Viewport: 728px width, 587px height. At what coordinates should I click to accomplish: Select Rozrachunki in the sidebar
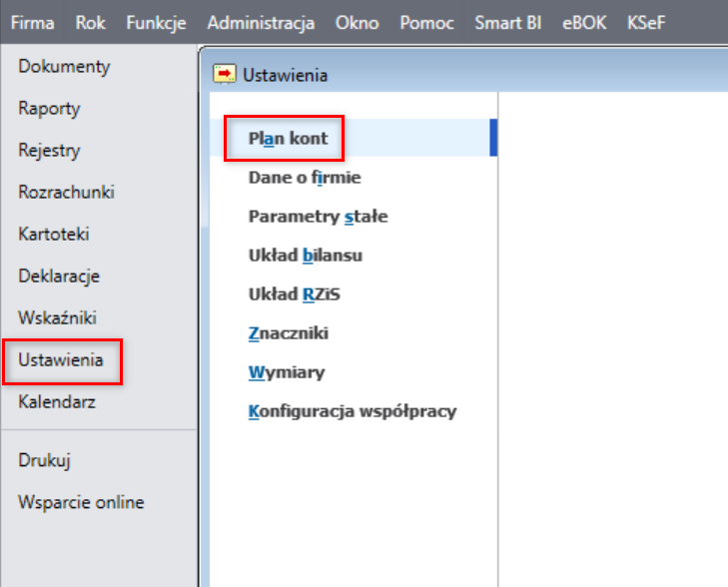pos(66,193)
